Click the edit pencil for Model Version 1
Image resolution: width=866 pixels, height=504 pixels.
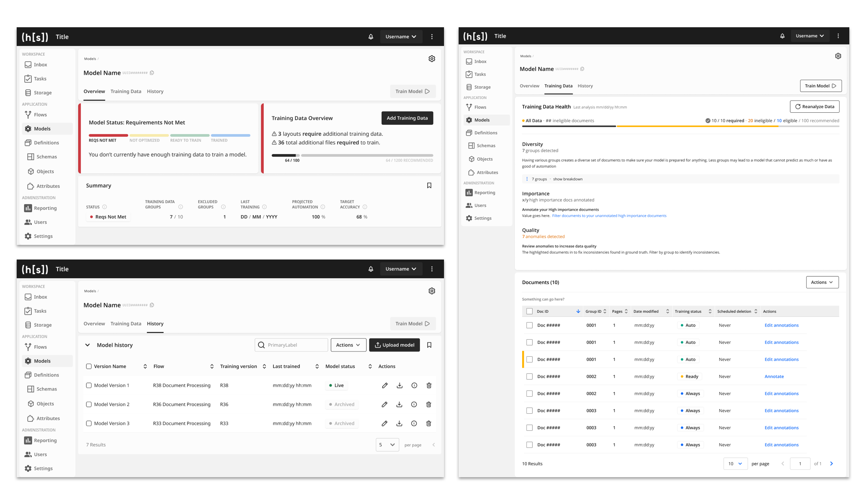(385, 385)
